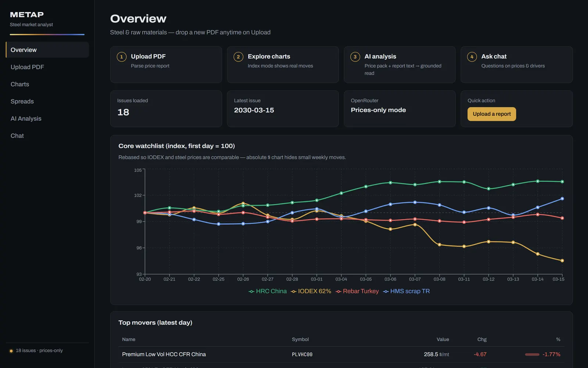588x368 pixels.
Task: Click the step 2 circle on Explore charts card
Action: (238, 57)
